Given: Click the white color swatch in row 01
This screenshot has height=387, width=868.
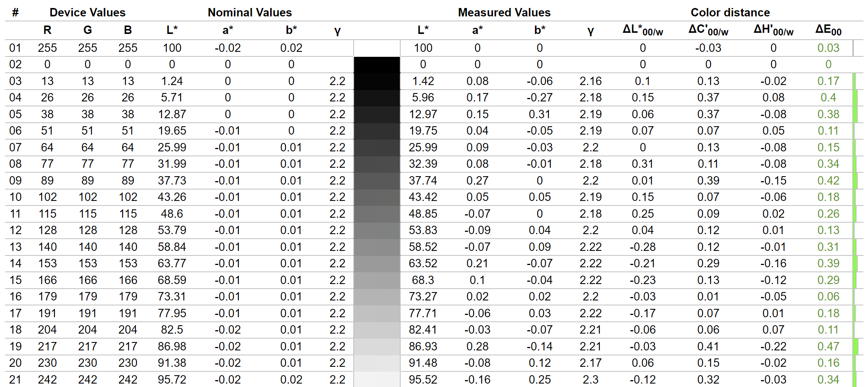Looking at the screenshot, I should 377,48.
